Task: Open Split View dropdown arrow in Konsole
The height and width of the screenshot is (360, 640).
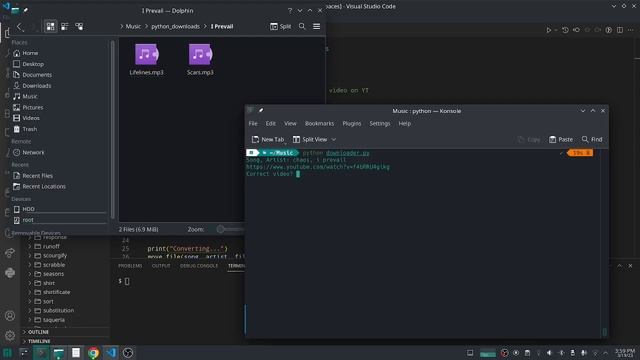Action: tap(334, 140)
